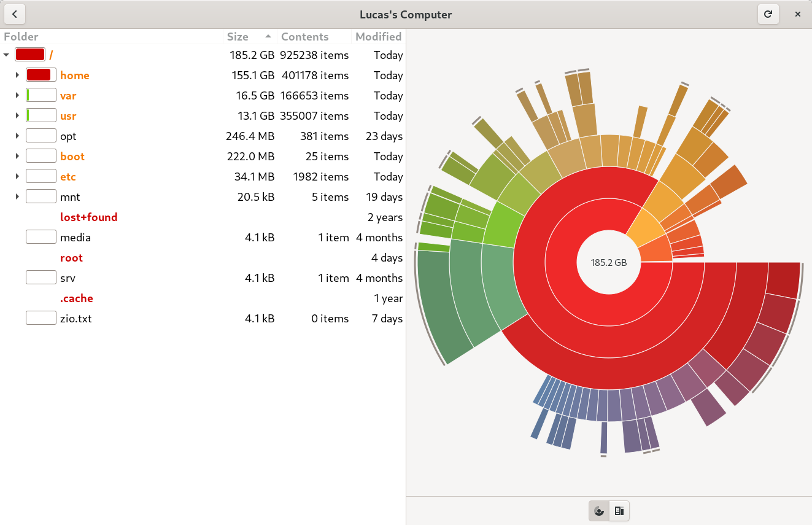The width and height of the screenshot is (812, 525).
Task: Switch to treemap chart view
Action: [619, 511]
